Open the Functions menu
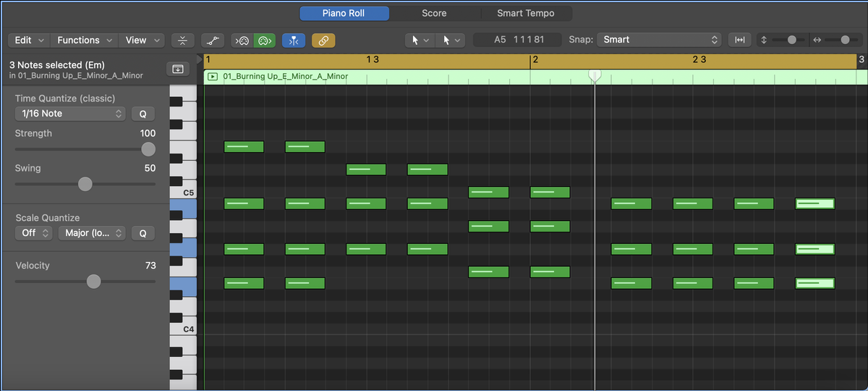Image resolution: width=868 pixels, height=391 pixels. pos(84,40)
